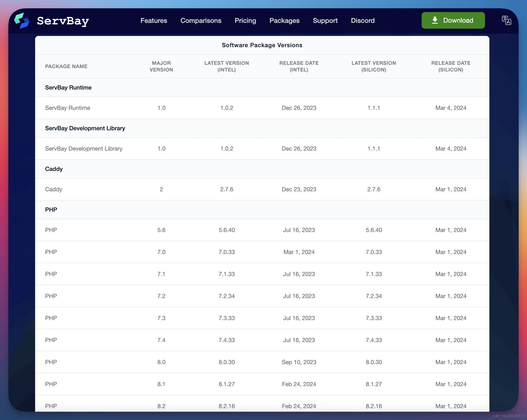Click the PHP 8.0 major version cell
The width and height of the screenshot is (527, 420).
click(x=161, y=362)
